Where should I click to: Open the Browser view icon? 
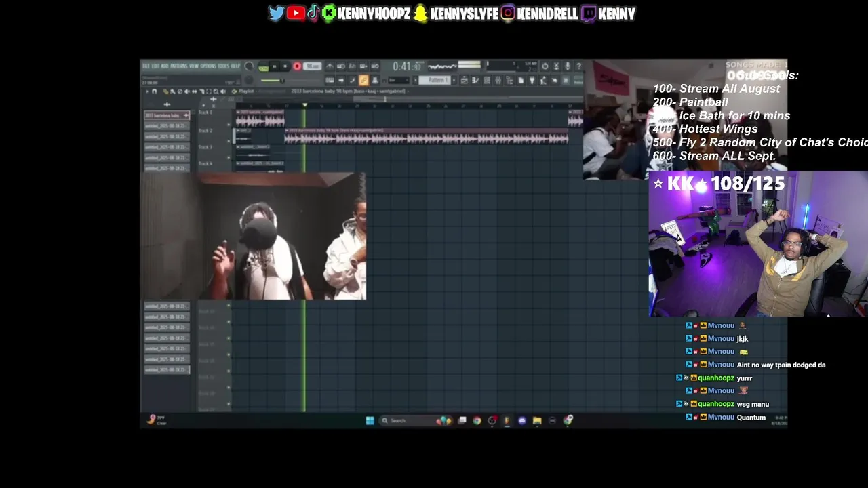coord(509,80)
